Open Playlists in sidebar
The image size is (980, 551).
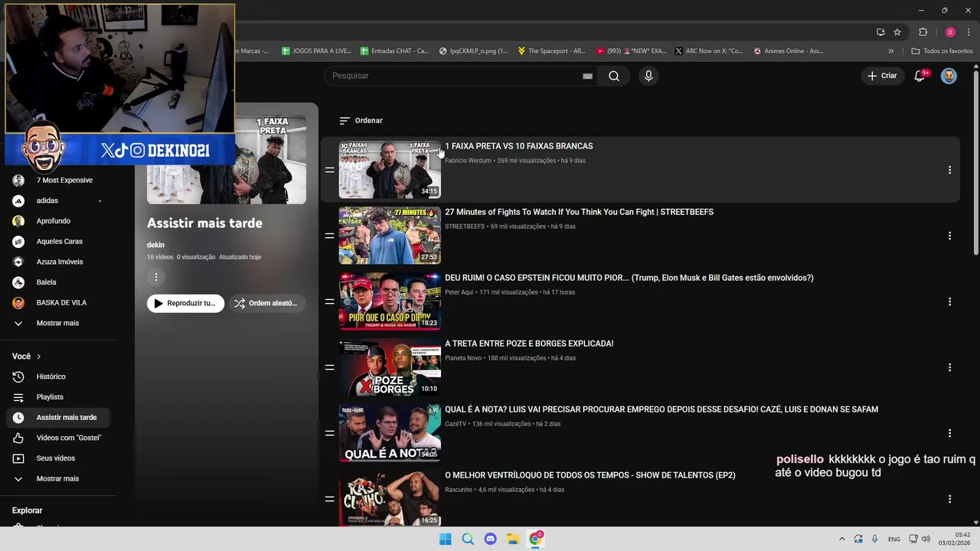click(59, 397)
